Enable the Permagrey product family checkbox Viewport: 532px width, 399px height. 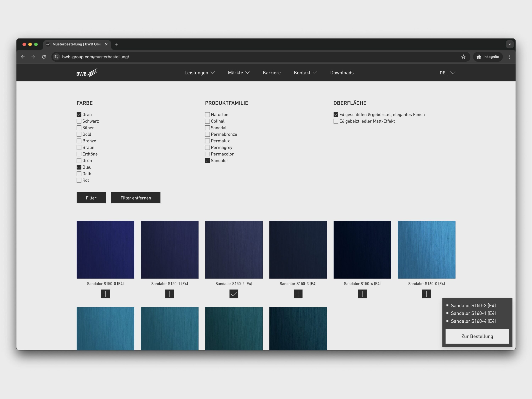tap(207, 147)
